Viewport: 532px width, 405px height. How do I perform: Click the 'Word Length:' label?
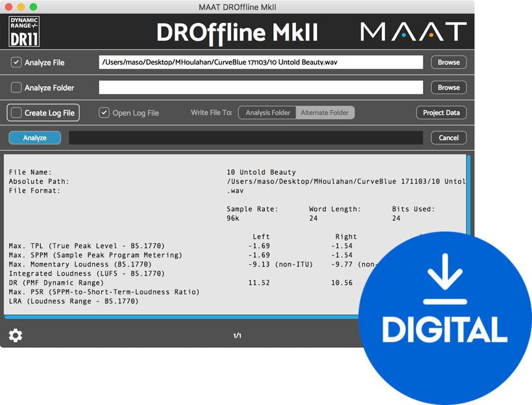(335, 209)
